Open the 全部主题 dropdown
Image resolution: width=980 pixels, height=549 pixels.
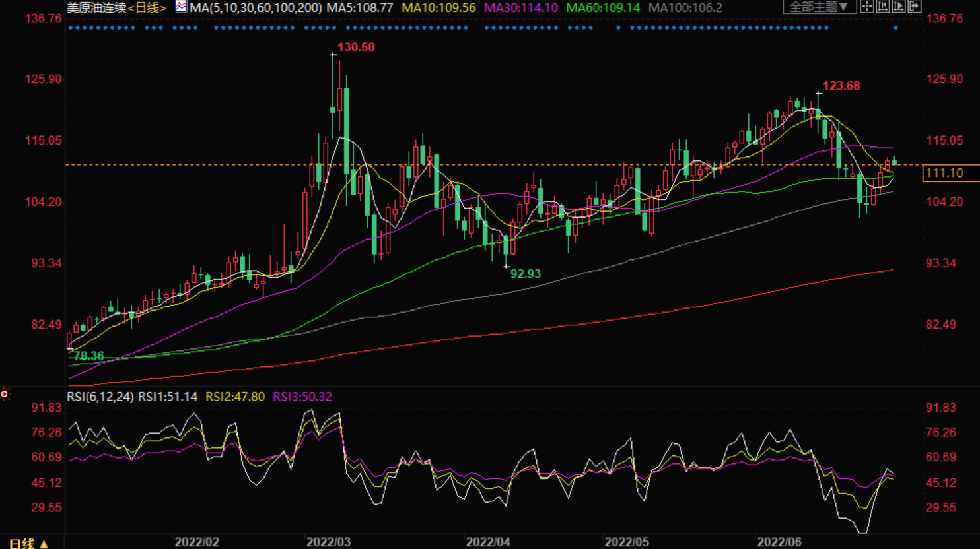[x=819, y=7]
